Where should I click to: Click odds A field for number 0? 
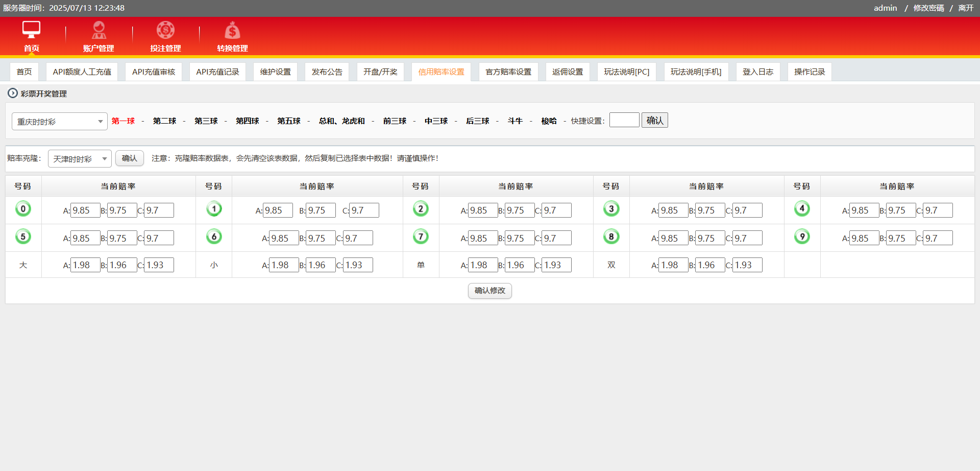point(85,210)
